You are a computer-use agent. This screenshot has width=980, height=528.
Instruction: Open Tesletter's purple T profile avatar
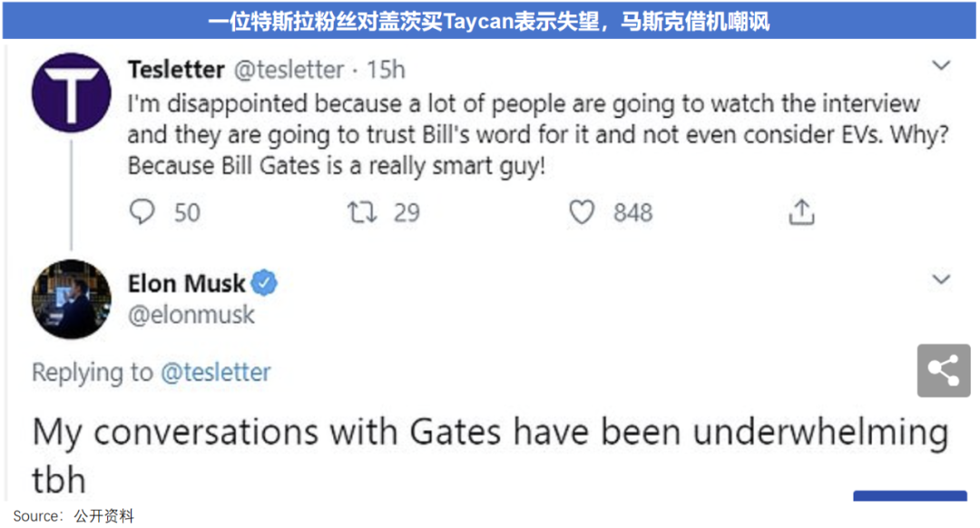72,91
